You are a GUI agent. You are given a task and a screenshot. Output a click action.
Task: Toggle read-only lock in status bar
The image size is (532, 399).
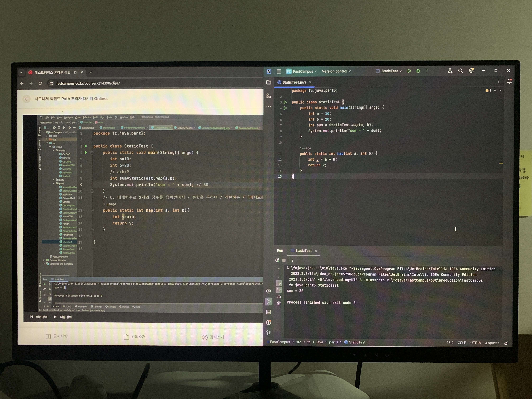coord(506,343)
